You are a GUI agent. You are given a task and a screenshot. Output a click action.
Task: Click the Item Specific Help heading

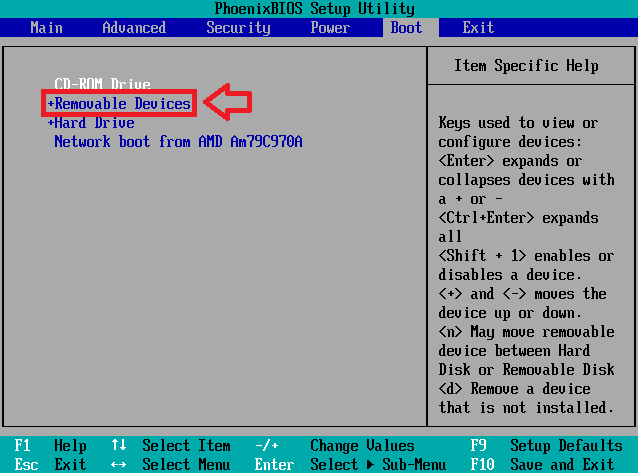pos(526,66)
